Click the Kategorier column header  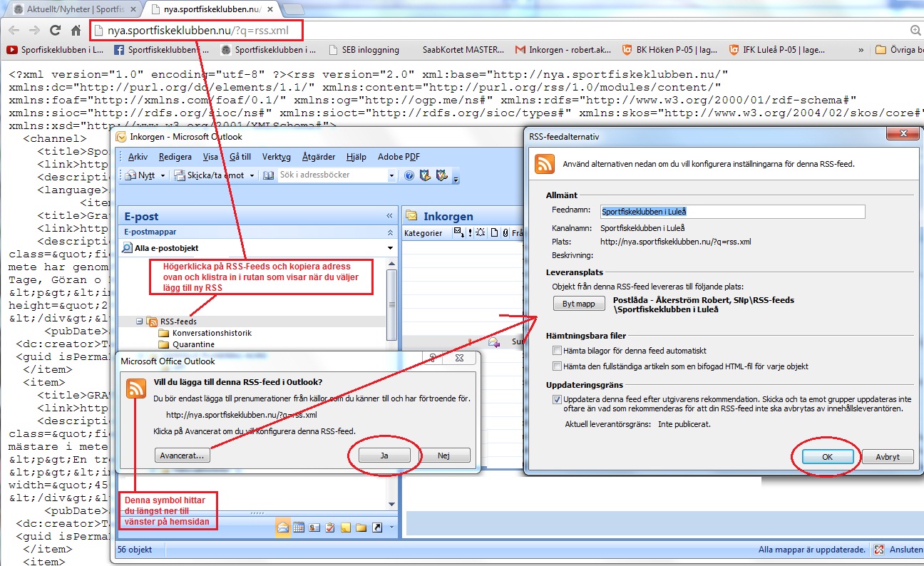pos(423,233)
